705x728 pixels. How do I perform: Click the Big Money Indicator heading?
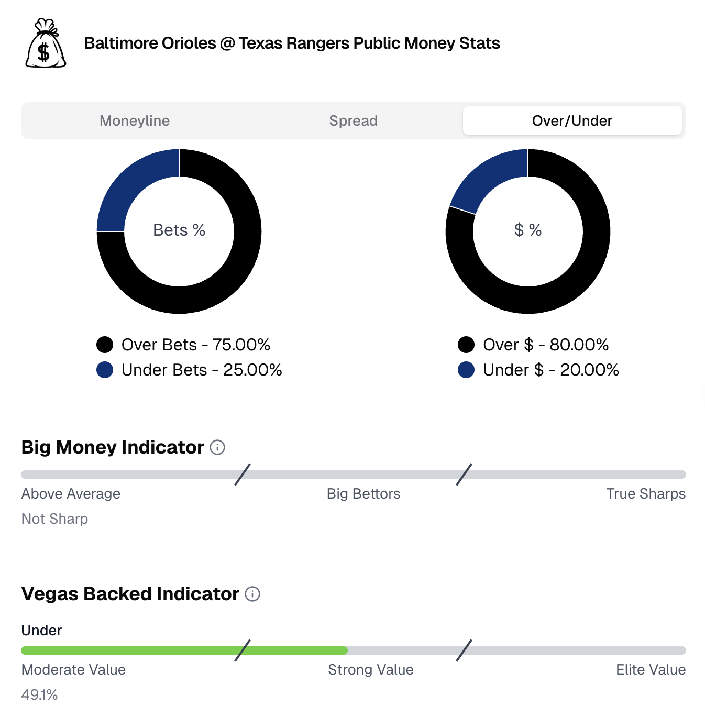[113, 447]
